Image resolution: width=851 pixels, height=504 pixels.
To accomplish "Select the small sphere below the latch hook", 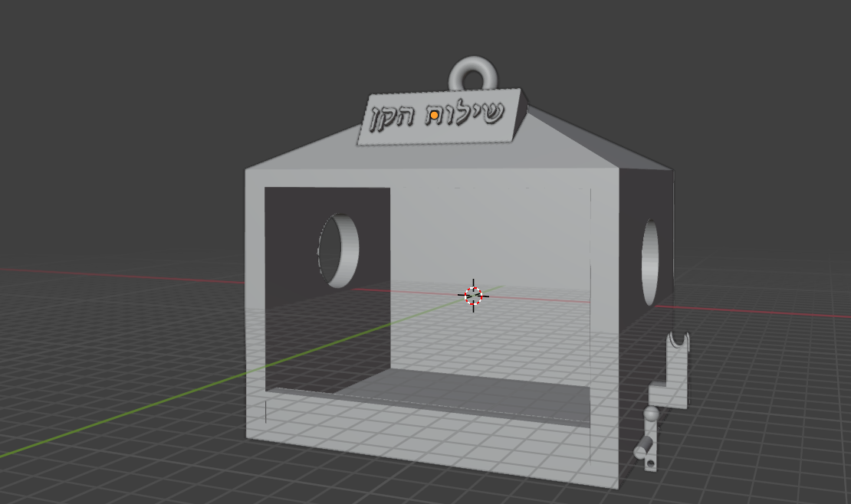I will pyautogui.click(x=651, y=414).
